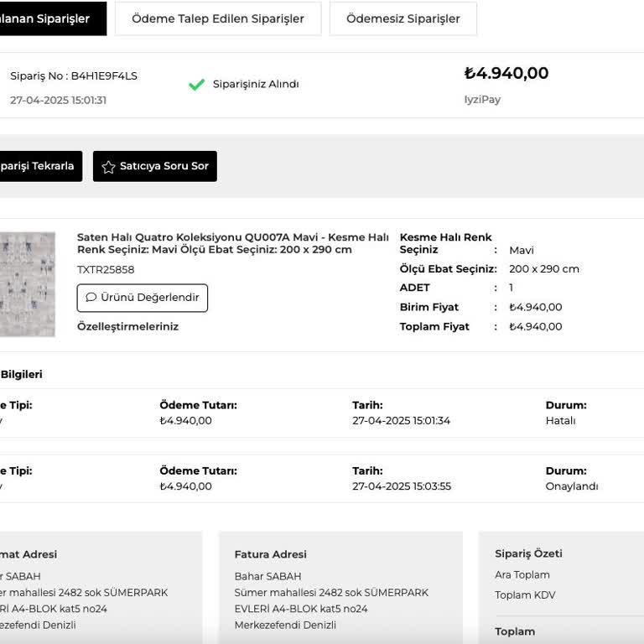644x644 pixels.
Task: Click the speech bubble icon in Ürünü Değerlendir
Action: point(91,298)
